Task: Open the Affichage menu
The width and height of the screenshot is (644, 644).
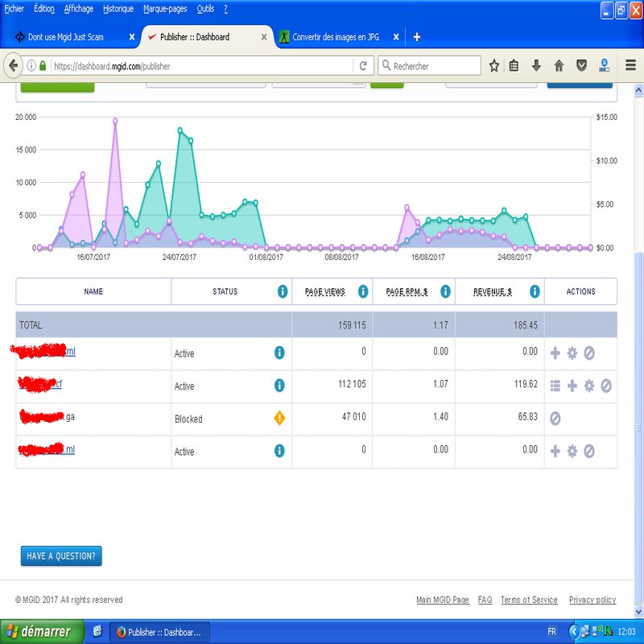Action: (78, 9)
